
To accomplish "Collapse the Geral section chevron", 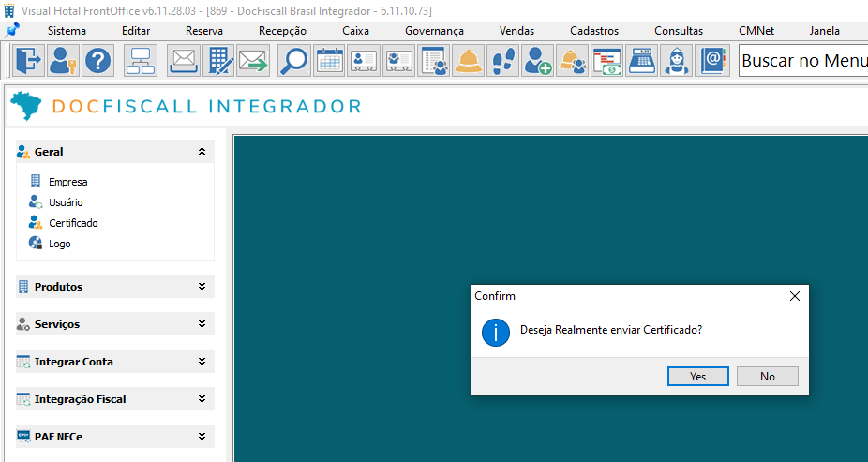I will click(202, 151).
